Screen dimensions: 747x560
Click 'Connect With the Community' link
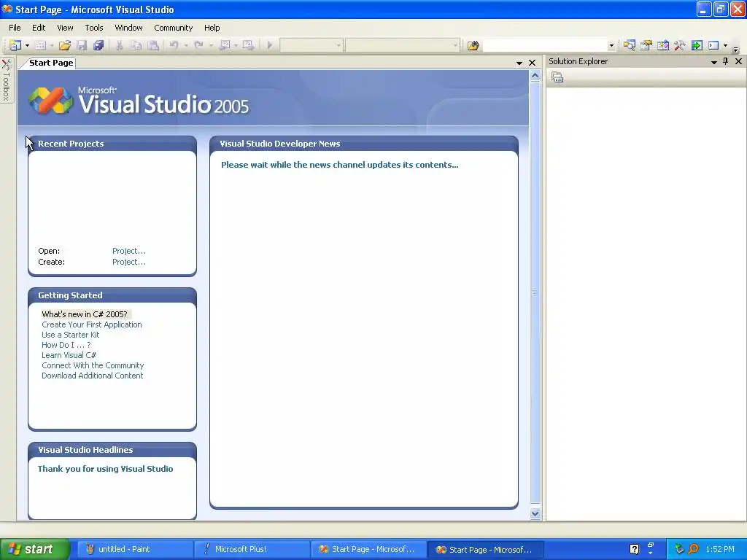[x=93, y=366]
